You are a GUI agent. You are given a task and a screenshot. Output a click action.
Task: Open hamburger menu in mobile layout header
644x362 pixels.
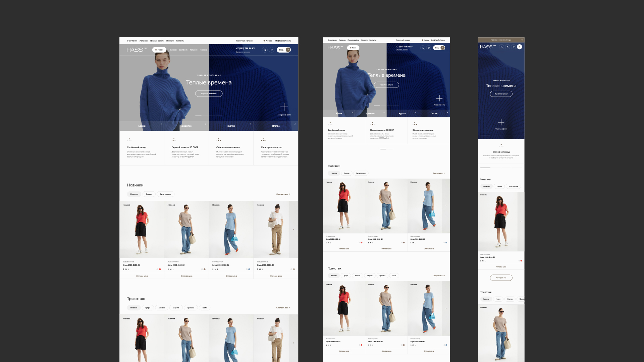[x=519, y=47]
